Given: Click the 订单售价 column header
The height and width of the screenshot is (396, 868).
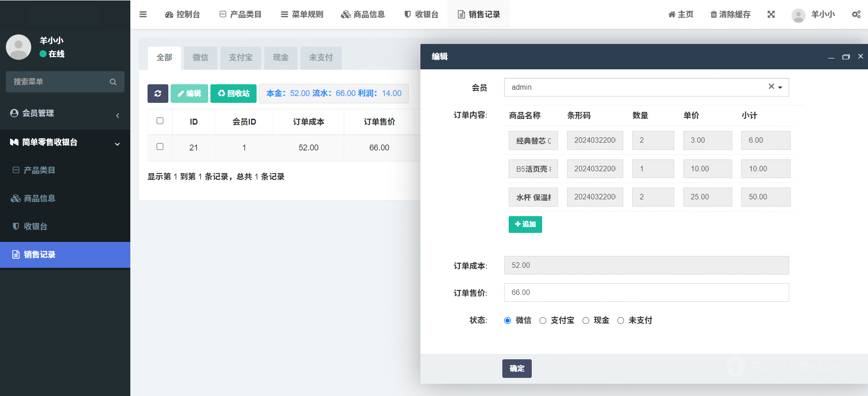Looking at the screenshot, I should point(379,122).
